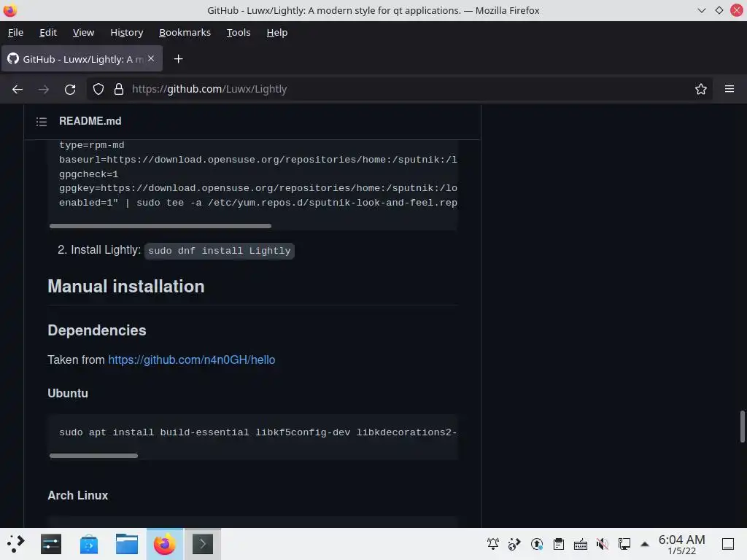Open the Edit menu
This screenshot has height=560, width=747.
[x=48, y=32]
